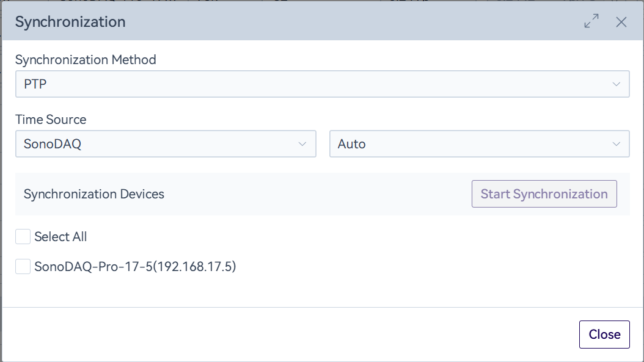644x362 pixels.
Task: Click the chevron beside SonoDAQ time source
Action: point(302,144)
